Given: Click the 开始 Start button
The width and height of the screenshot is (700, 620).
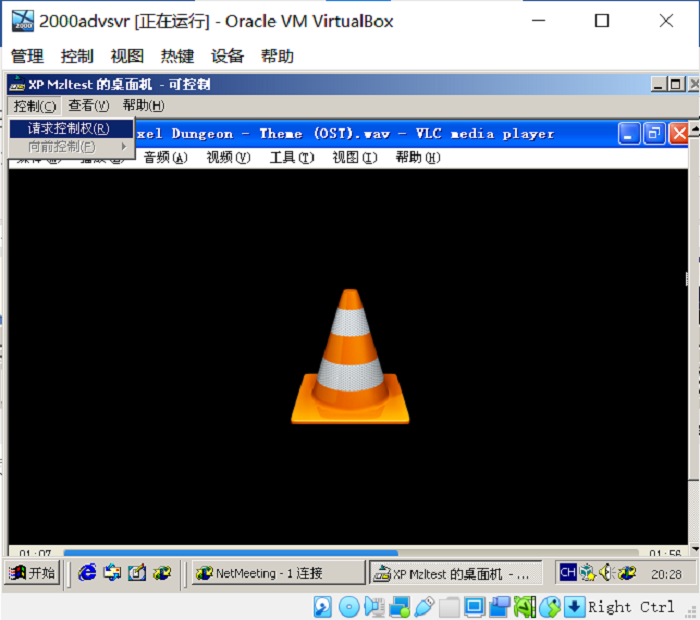Looking at the screenshot, I should (32, 573).
